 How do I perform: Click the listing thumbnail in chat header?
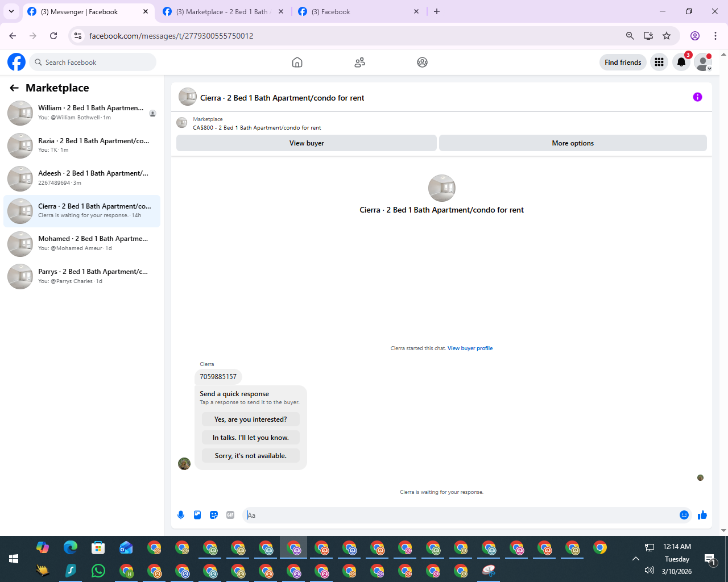coord(188,97)
